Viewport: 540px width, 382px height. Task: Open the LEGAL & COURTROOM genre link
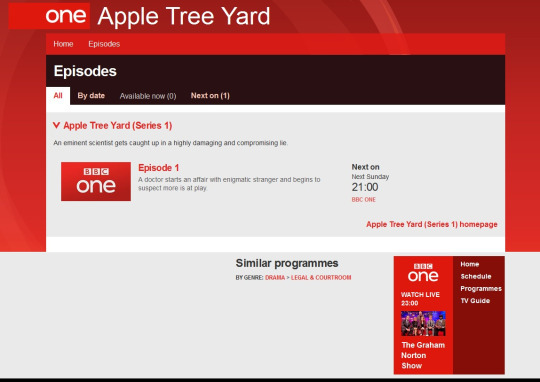(321, 278)
